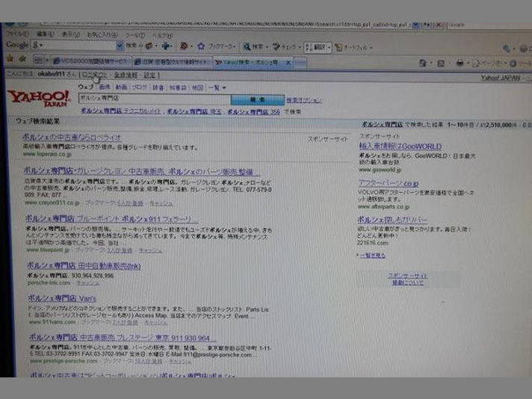Click the Yahoo! Japan logo
This screenshot has width=532, height=399.
39,99
